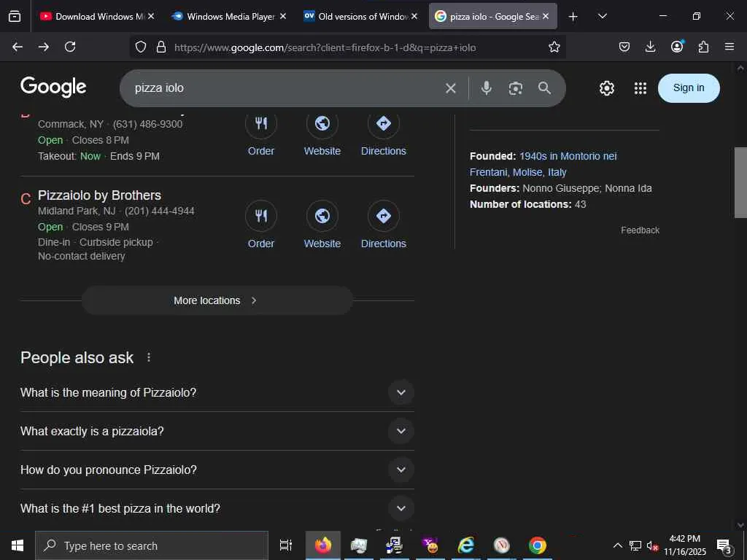Open Internet Explorer from taskbar
Image resolution: width=747 pixels, height=560 pixels.
tap(466, 545)
